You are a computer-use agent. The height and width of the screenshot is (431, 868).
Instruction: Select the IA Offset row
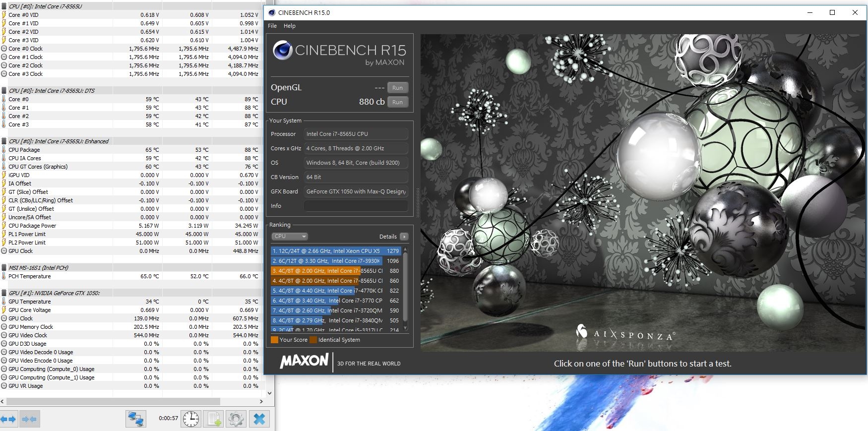pyautogui.click(x=131, y=184)
